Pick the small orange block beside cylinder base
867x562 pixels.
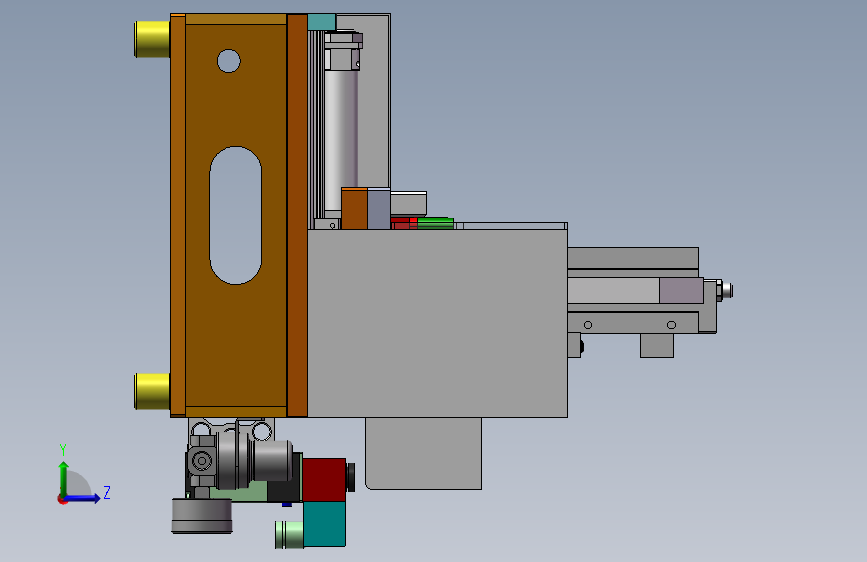pos(354,209)
